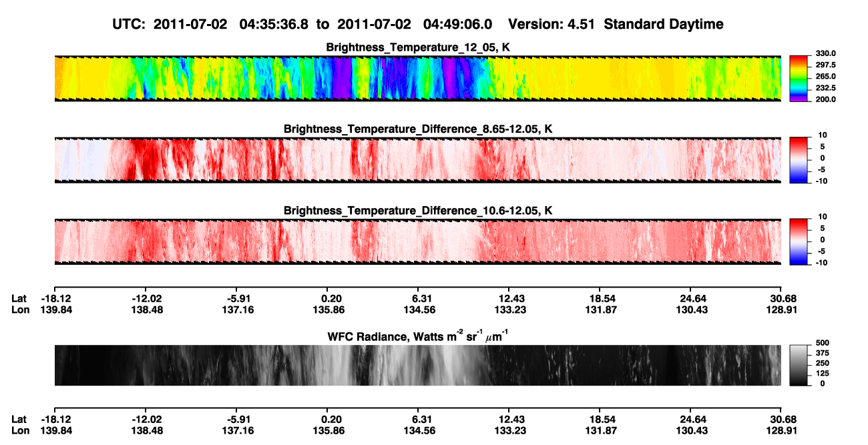Image resolution: width=868 pixels, height=445 pixels.
Task: Click the 10.6-12.05 difference image strip
Action: pos(418,241)
